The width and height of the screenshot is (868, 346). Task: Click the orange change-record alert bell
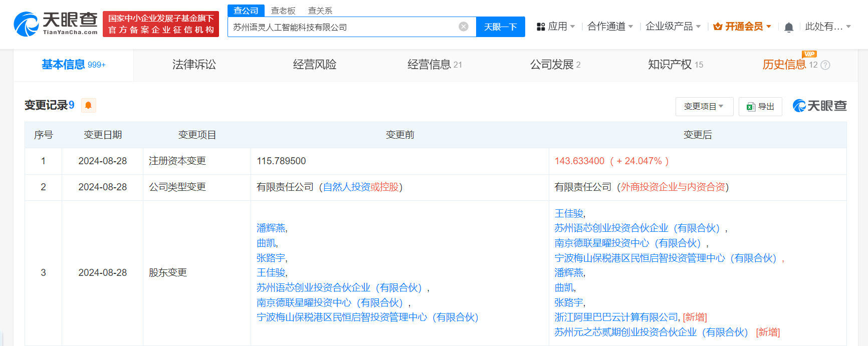pos(88,105)
